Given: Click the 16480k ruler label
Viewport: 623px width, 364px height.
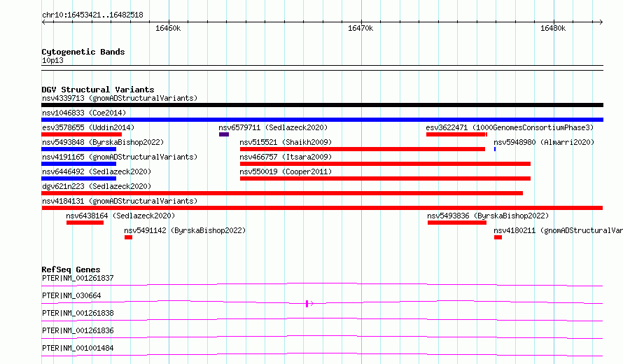Looking at the screenshot, I should click(553, 28).
